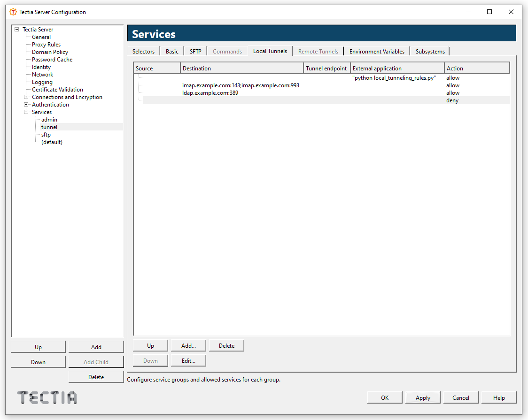528x420 pixels.
Task: Delete the selected tunnel rule
Action: pos(226,346)
